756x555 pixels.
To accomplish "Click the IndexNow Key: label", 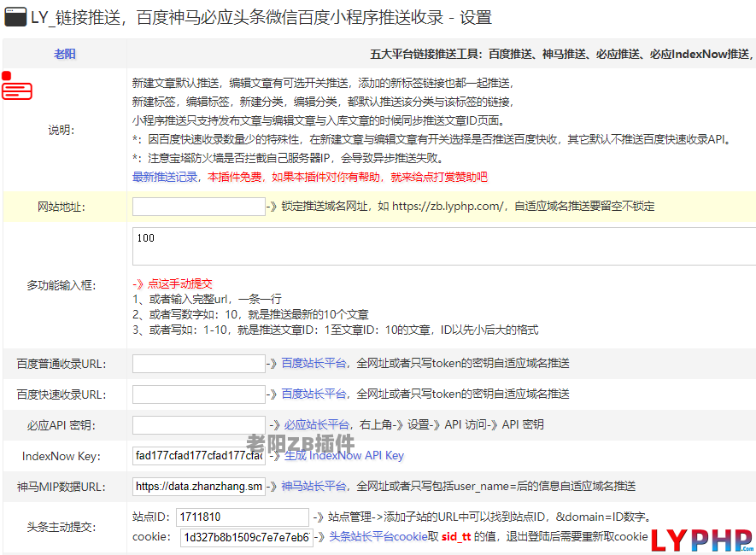I will point(62,456).
